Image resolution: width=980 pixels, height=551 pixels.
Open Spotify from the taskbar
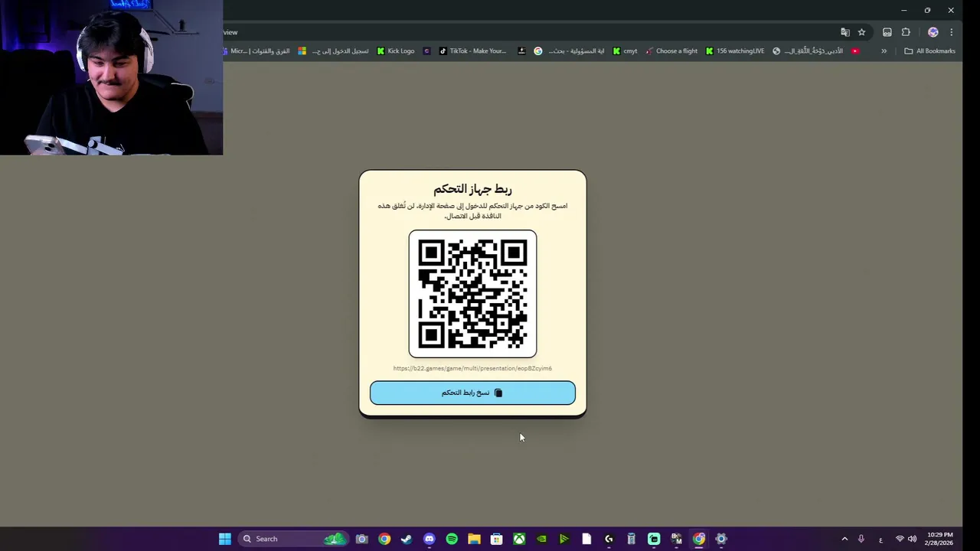tap(452, 539)
